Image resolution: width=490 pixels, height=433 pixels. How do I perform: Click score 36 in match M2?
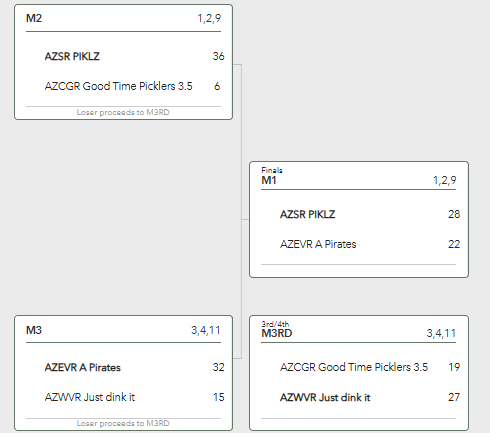click(218, 56)
